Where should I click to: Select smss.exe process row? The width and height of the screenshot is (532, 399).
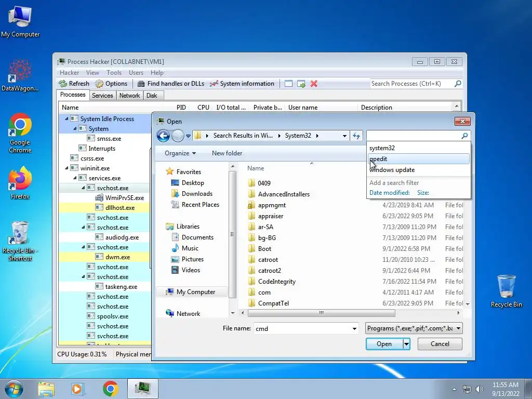(104, 138)
